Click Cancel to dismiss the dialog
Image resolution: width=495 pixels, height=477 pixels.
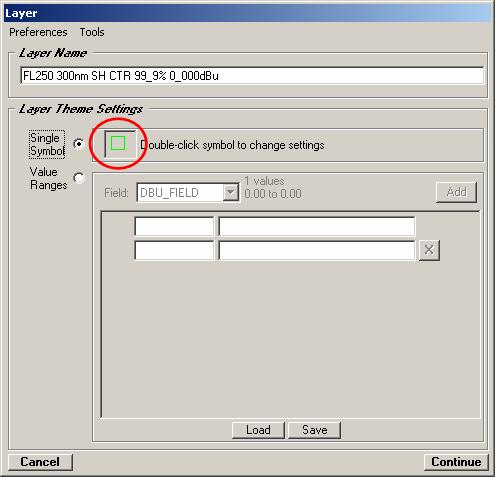point(40,462)
